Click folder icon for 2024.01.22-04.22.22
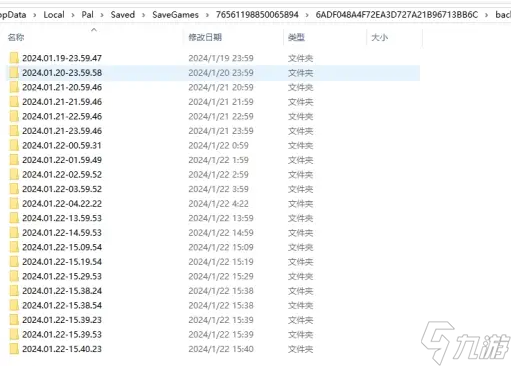Screen dimensions: 511x366 [x=14, y=204]
